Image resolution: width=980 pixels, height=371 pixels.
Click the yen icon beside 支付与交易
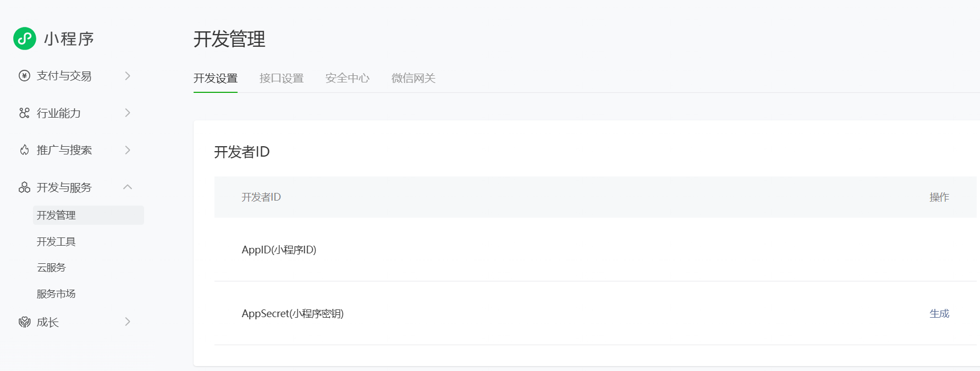point(24,76)
